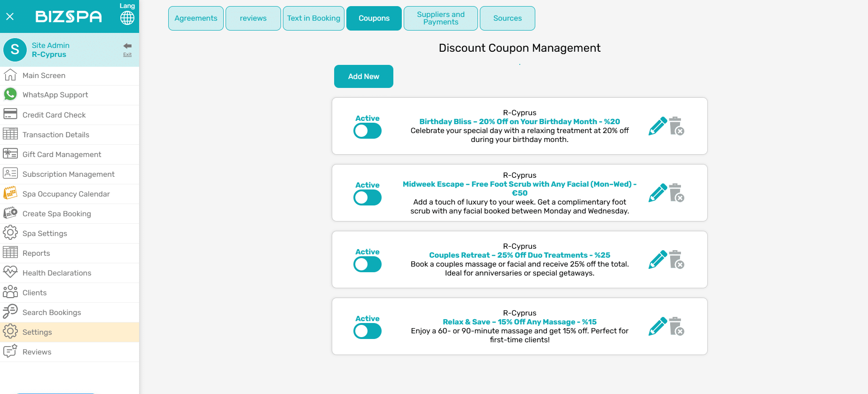Delete the Relax & Save coupon
The height and width of the screenshot is (394, 868).
(x=677, y=326)
